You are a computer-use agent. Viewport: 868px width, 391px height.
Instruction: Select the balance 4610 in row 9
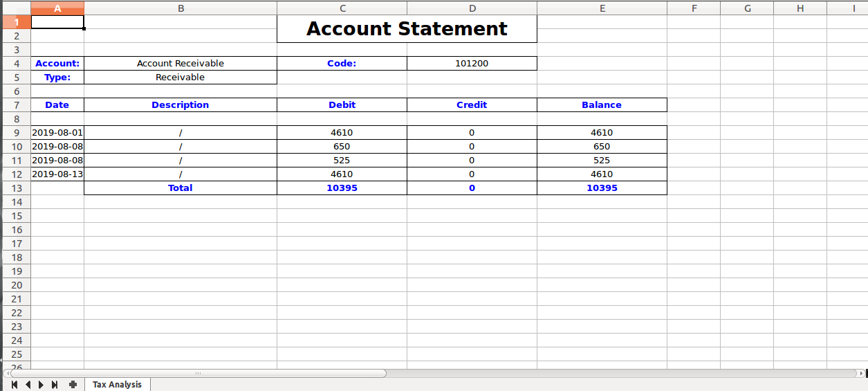point(602,133)
